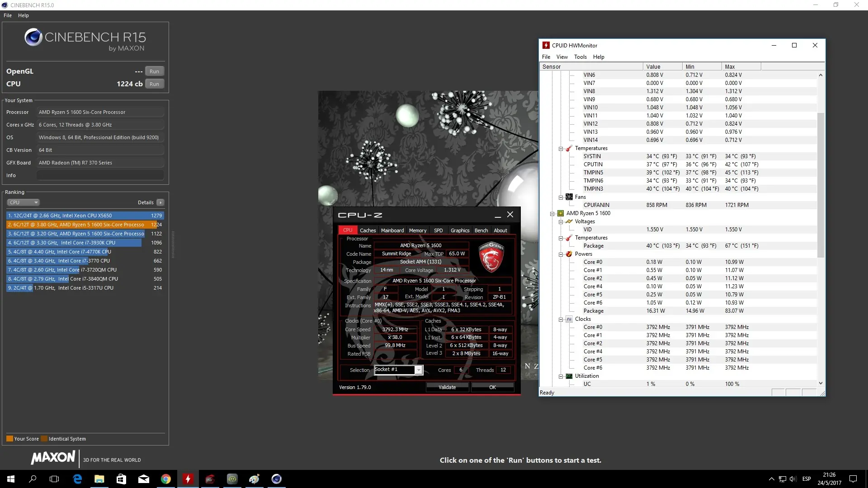Click the HWMonitor title bar icon
The width and height of the screenshot is (868, 488).
pos(546,45)
